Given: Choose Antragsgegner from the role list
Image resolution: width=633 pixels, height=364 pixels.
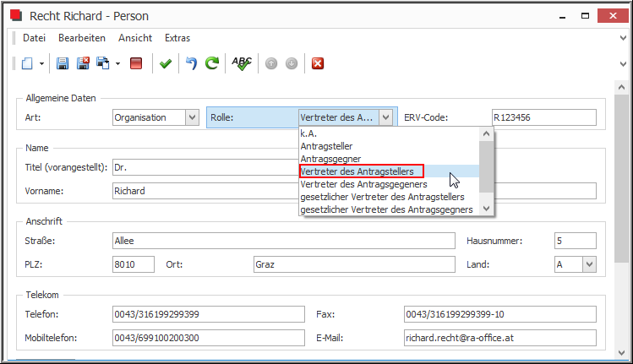Looking at the screenshot, I should click(x=331, y=159).
